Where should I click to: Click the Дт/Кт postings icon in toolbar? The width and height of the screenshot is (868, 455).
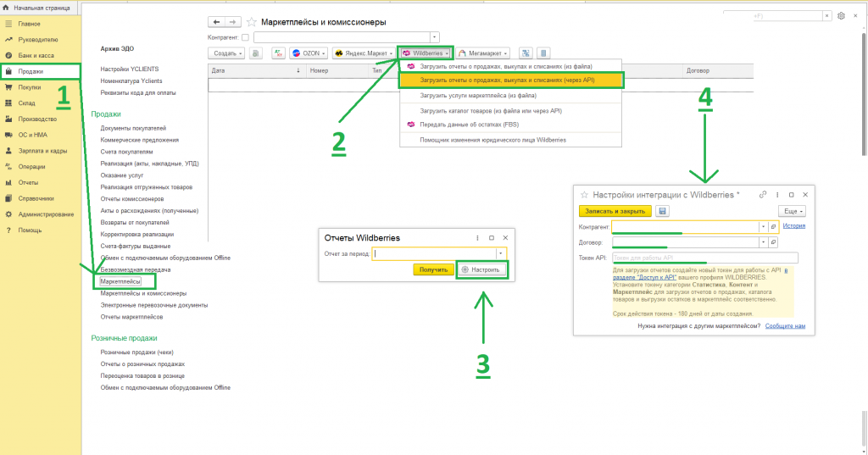[278, 53]
